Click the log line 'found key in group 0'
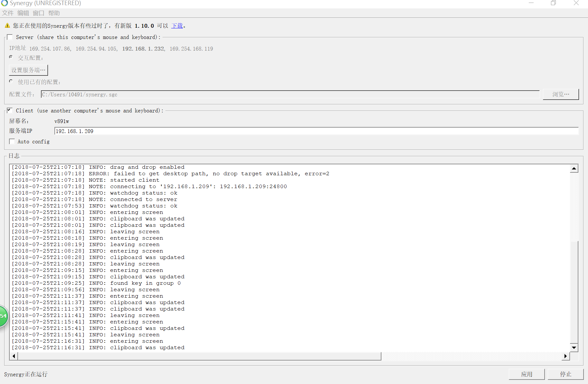Image resolution: width=588 pixels, height=384 pixels. 96,283
